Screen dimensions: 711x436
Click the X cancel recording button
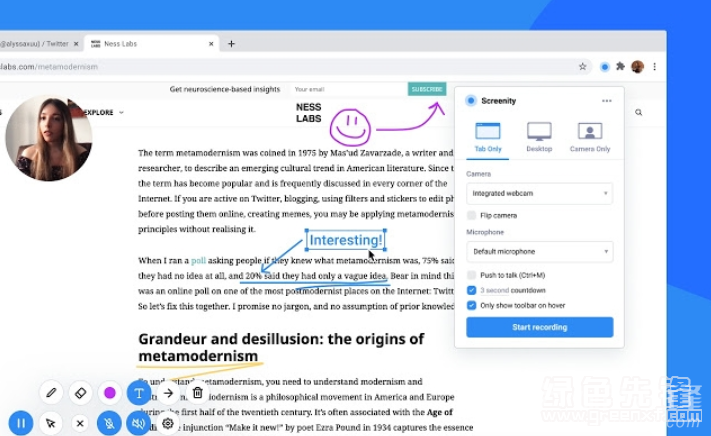coord(80,423)
